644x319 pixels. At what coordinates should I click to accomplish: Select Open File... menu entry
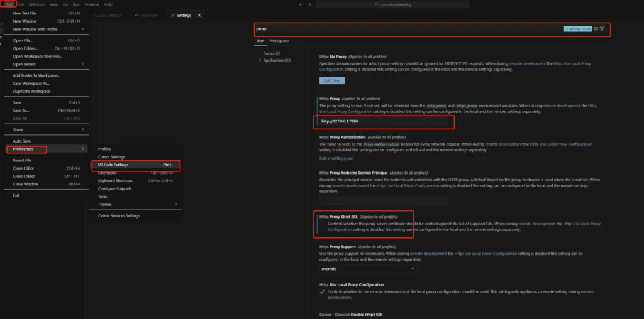point(46,41)
